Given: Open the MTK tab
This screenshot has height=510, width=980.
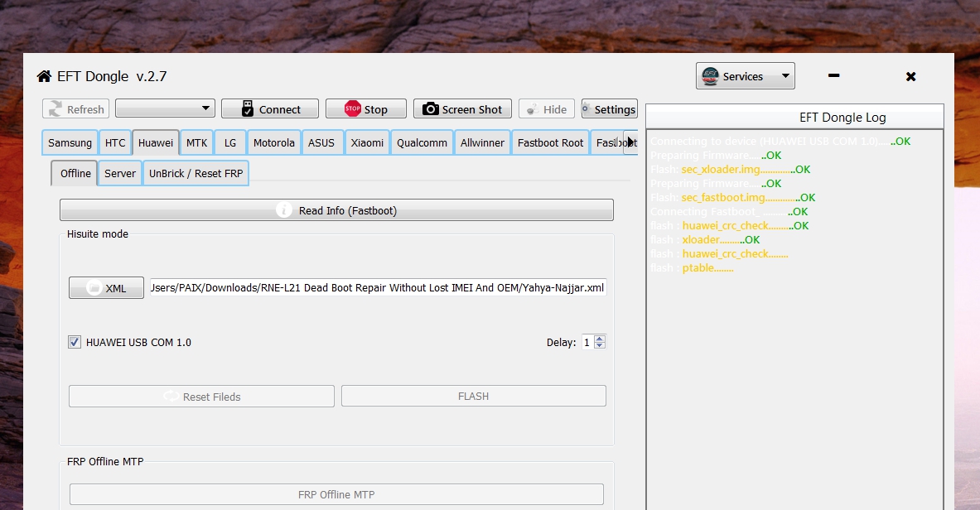Looking at the screenshot, I should click(x=197, y=142).
